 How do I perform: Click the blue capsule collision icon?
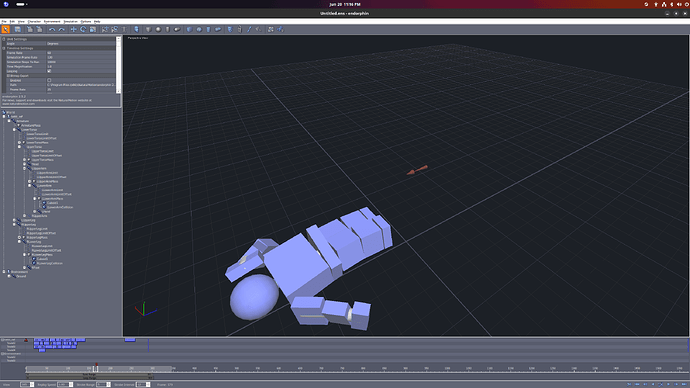coord(218,29)
